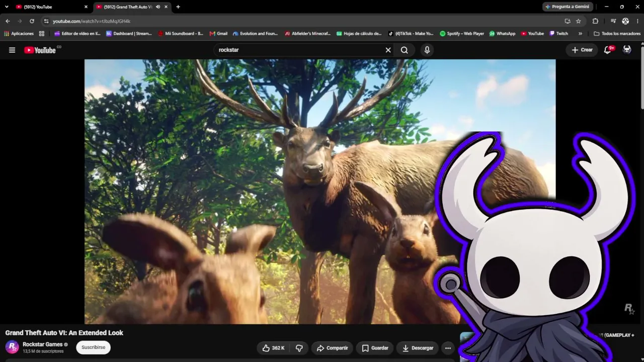644x362 pixels.
Task: Open Rockstar Games channel name link
Action: coord(42,344)
